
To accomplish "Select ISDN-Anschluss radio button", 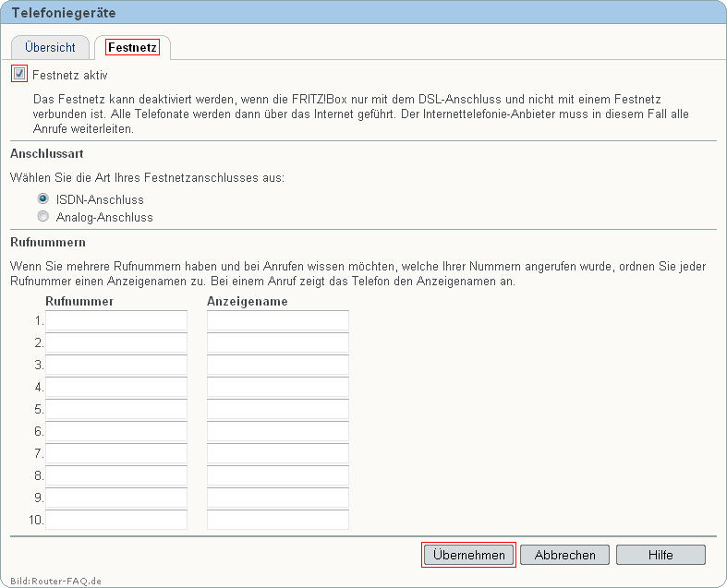I will point(43,198).
